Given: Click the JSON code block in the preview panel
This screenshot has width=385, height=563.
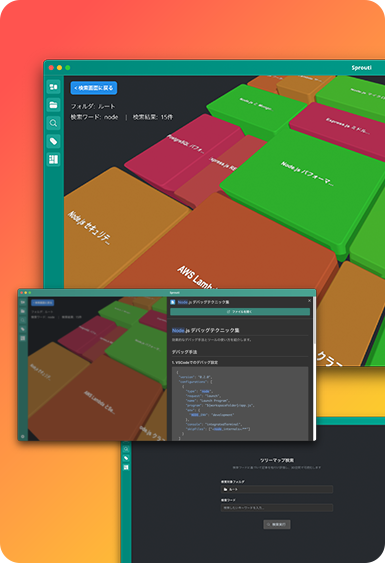Looking at the screenshot, I should point(240,404).
